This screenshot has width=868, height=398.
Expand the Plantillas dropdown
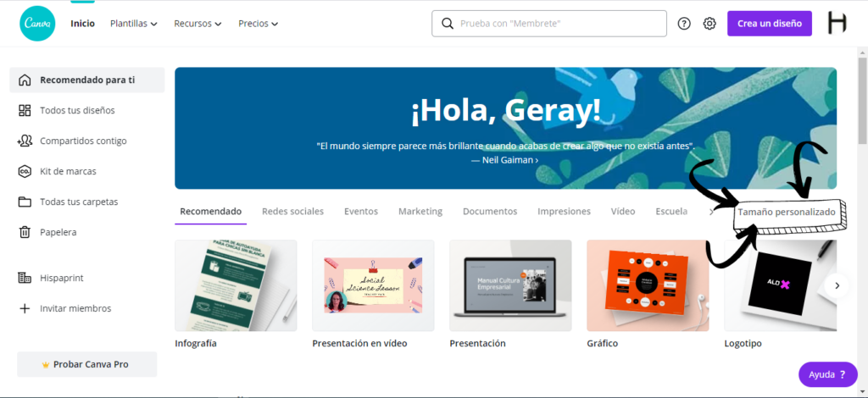[133, 24]
